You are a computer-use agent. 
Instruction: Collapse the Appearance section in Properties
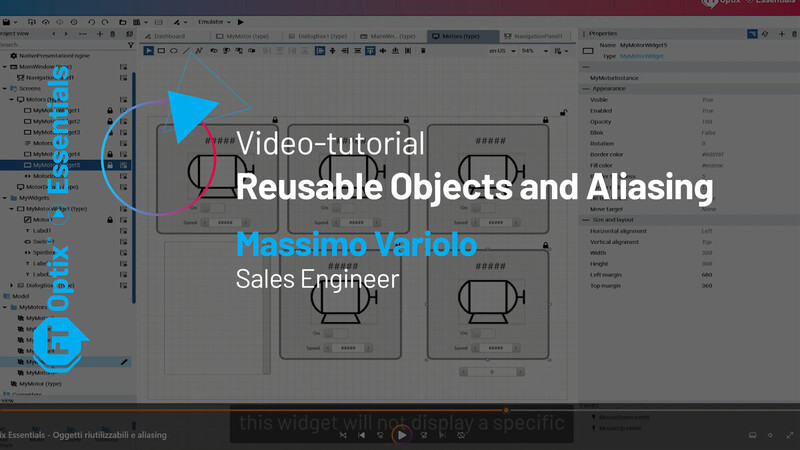coord(584,88)
